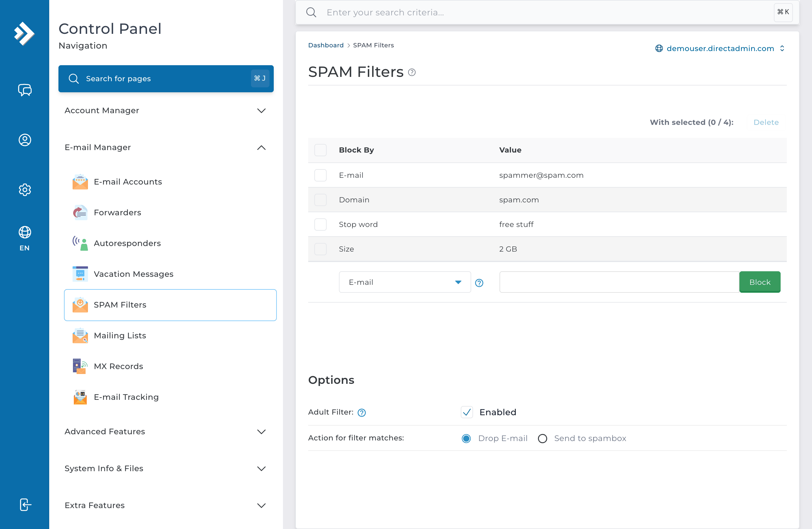Open the demouser.directadmin.com domain selector

point(720,48)
